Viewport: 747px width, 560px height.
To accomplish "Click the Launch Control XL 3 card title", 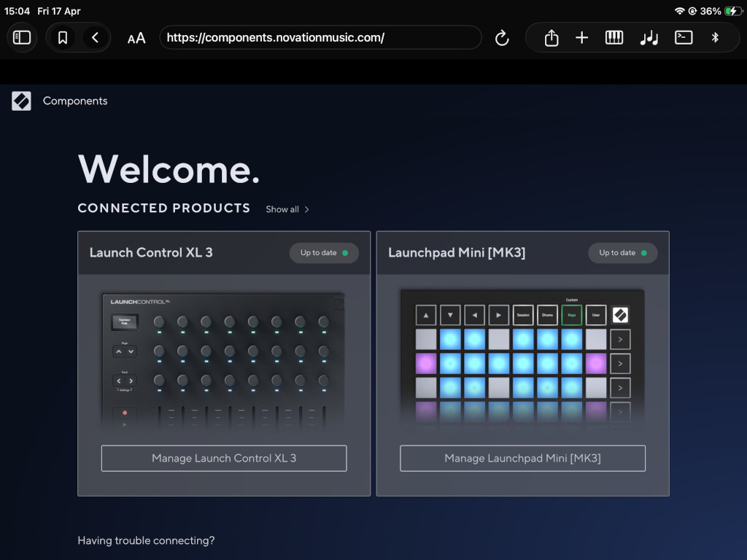I will pyautogui.click(x=151, y=252).
